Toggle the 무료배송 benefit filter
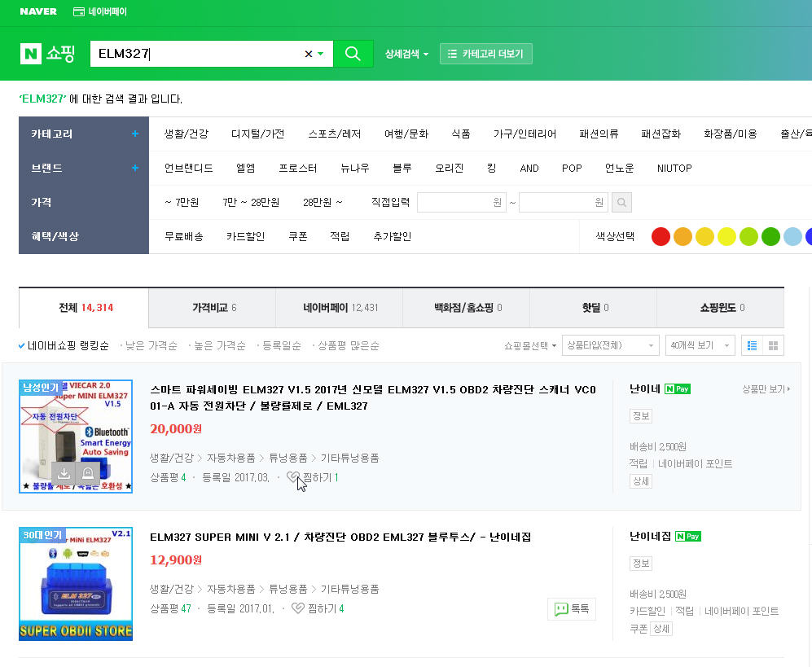The image size is (812, 667). click(184, 236)
